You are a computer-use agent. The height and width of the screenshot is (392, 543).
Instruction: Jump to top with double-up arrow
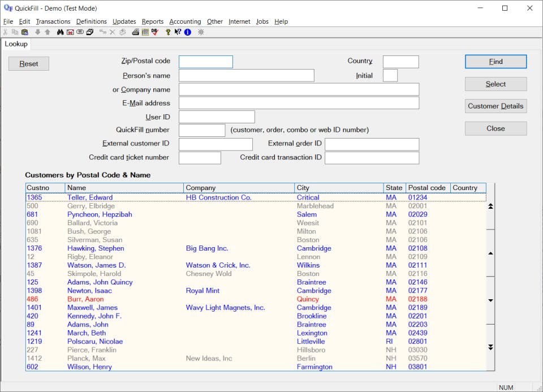pyautogui.click(x=490, y=206)
